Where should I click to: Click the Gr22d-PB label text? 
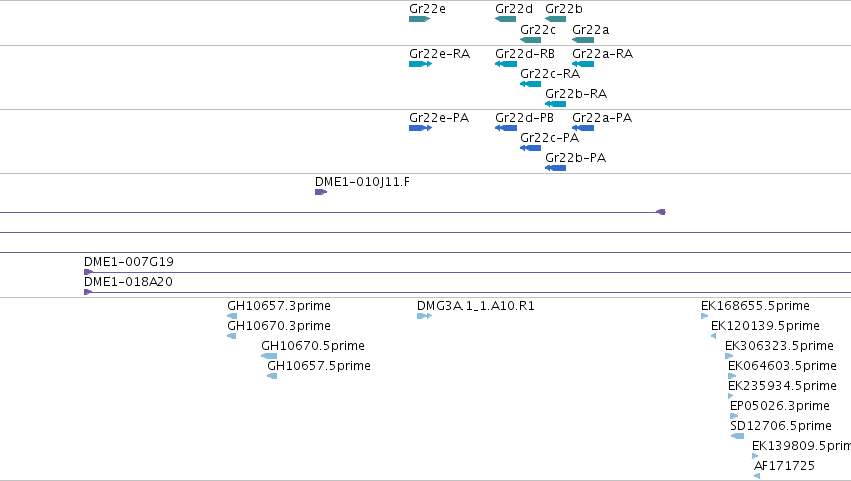pos(524,118)
